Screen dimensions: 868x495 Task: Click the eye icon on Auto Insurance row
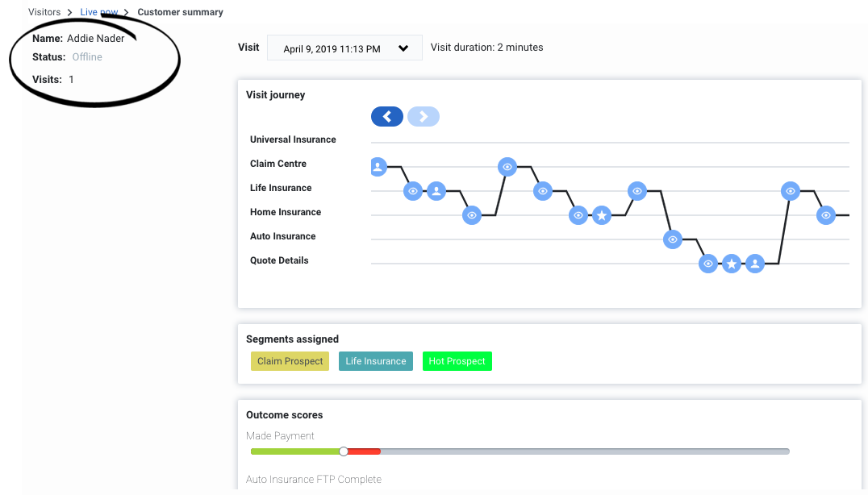[x=673, y=239]
